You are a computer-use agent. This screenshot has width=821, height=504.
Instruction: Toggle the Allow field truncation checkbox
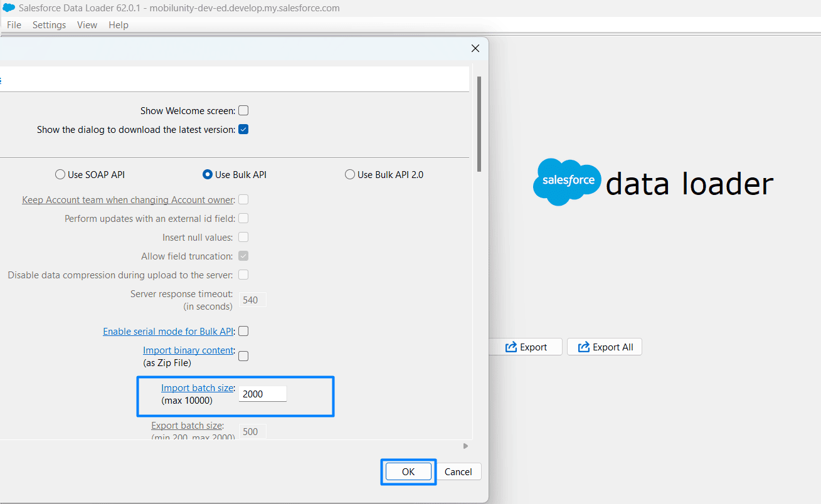tap(243, 256)
